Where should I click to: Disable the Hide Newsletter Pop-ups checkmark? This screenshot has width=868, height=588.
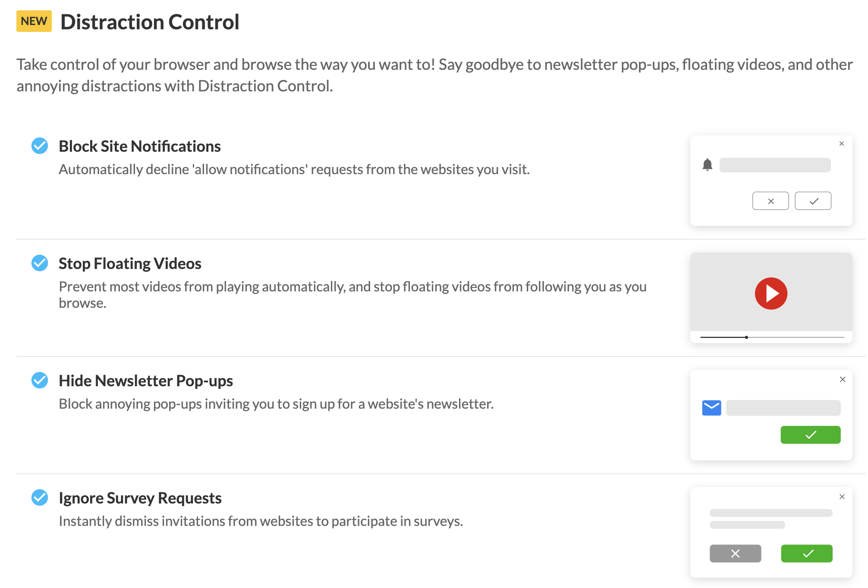coord(40,380)
